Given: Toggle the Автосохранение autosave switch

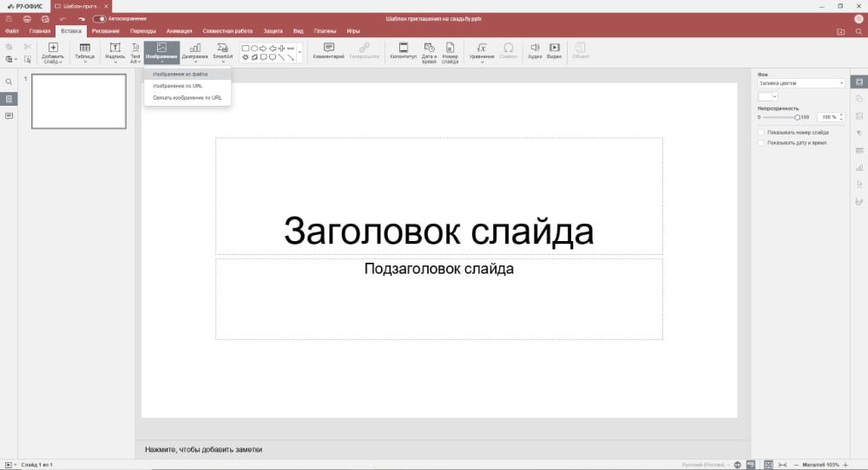Looking at the screenshot, I should coord(100,18).
